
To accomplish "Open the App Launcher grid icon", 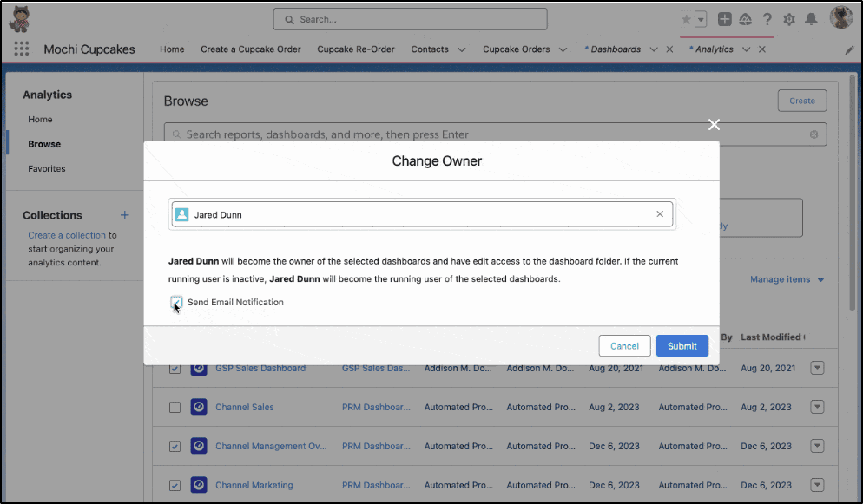I will (22, 49).
